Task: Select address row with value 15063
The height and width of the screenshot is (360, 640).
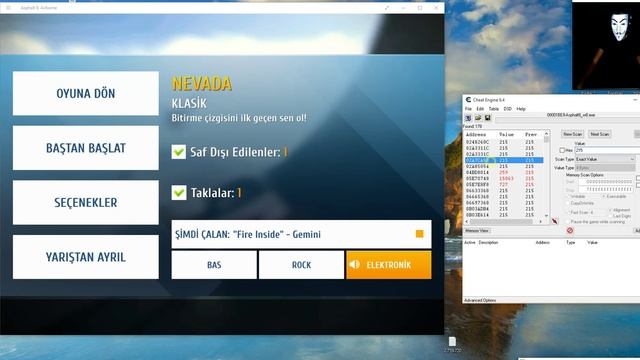Action: point(504,178)
